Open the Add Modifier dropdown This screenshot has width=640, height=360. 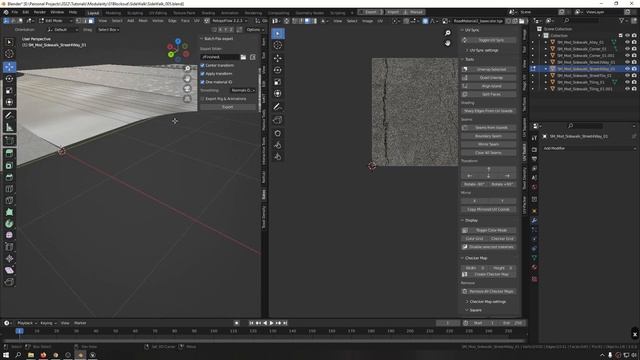click(x=589, y=149)
